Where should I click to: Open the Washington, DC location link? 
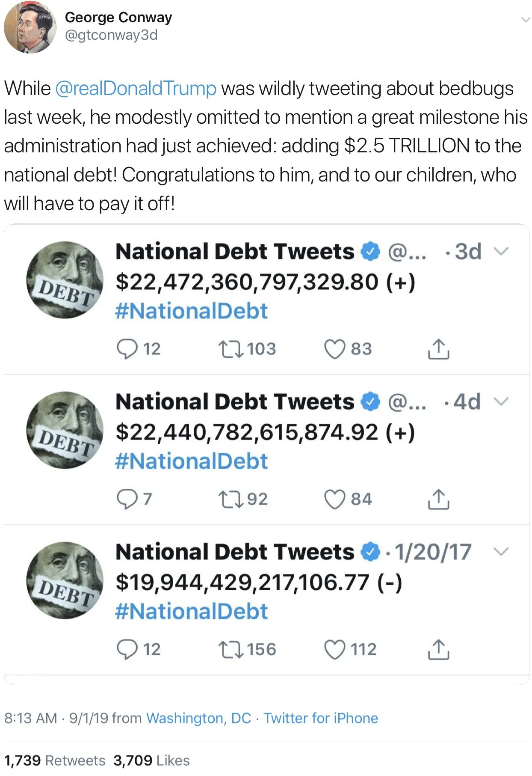(x=198, y=718)
